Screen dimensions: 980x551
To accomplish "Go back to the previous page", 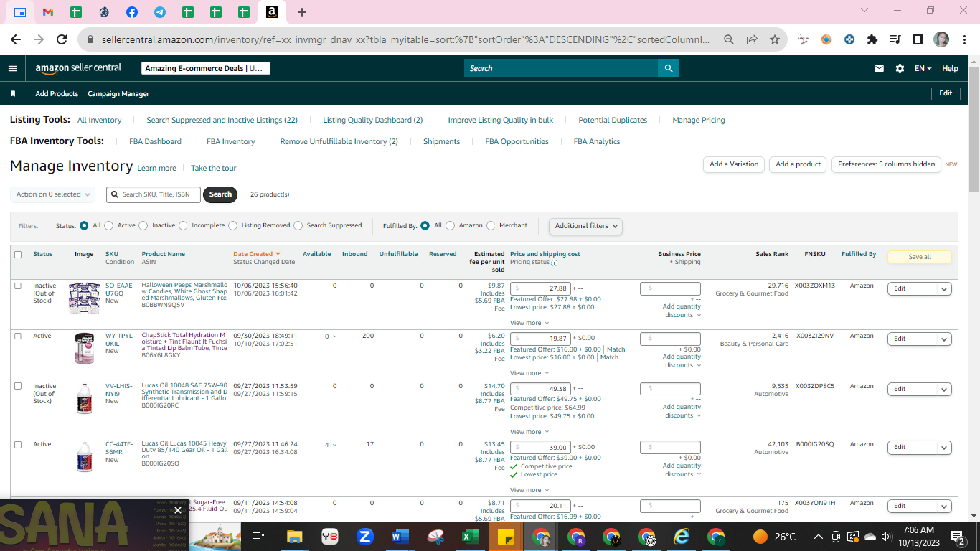I will click(16, 39).
